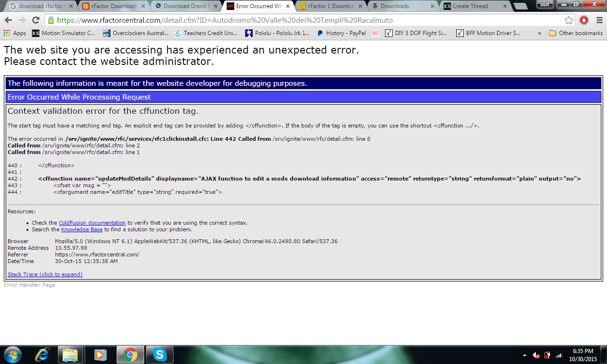
Task: Click Remote Address value 10.55.97.98
Action: pos(71,248)
